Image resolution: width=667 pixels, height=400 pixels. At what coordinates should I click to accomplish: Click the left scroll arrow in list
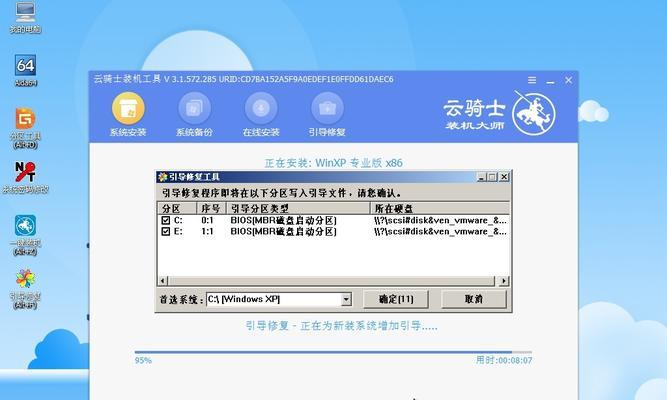click(162, 281)
